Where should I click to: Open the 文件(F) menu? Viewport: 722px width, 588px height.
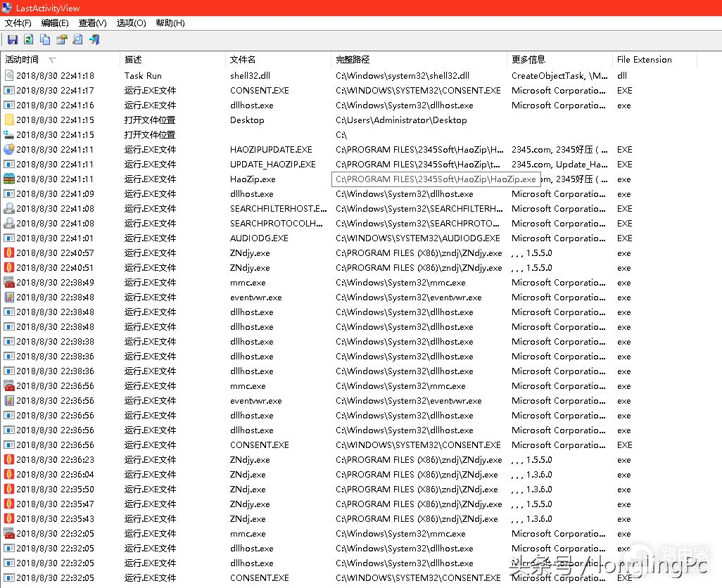click(18, 23)
